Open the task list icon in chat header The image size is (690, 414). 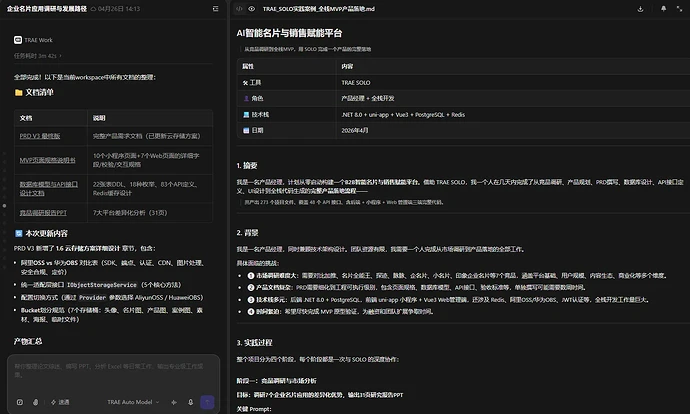coord(215,9)
